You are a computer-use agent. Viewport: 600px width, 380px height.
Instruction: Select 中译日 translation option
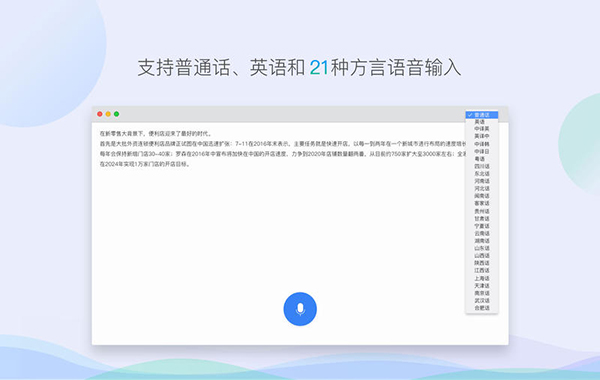[482, 152]
